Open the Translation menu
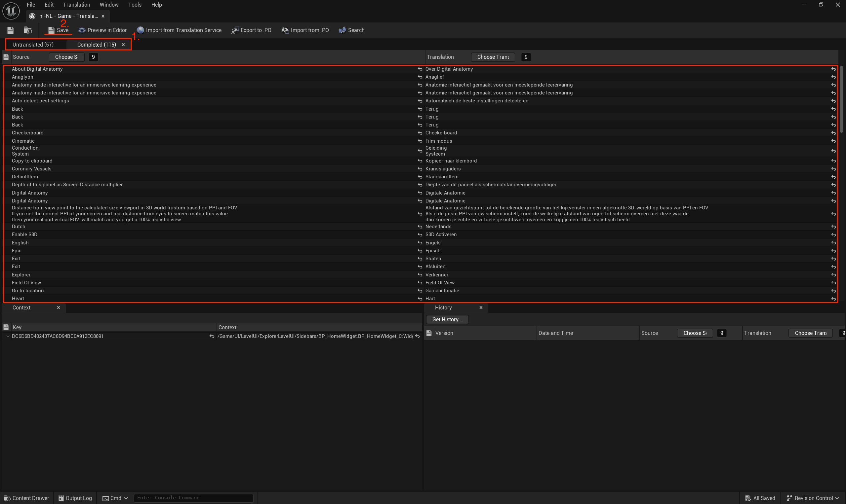 76,5
